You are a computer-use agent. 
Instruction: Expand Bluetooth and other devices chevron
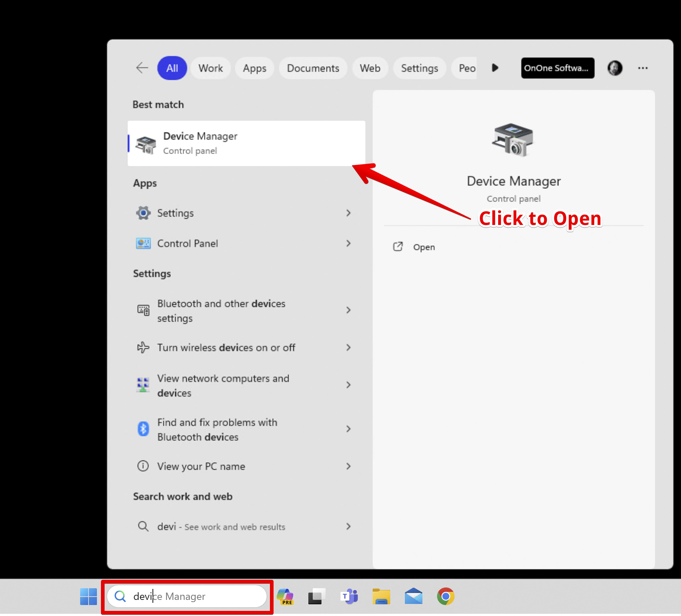click(x=348, y=310)
